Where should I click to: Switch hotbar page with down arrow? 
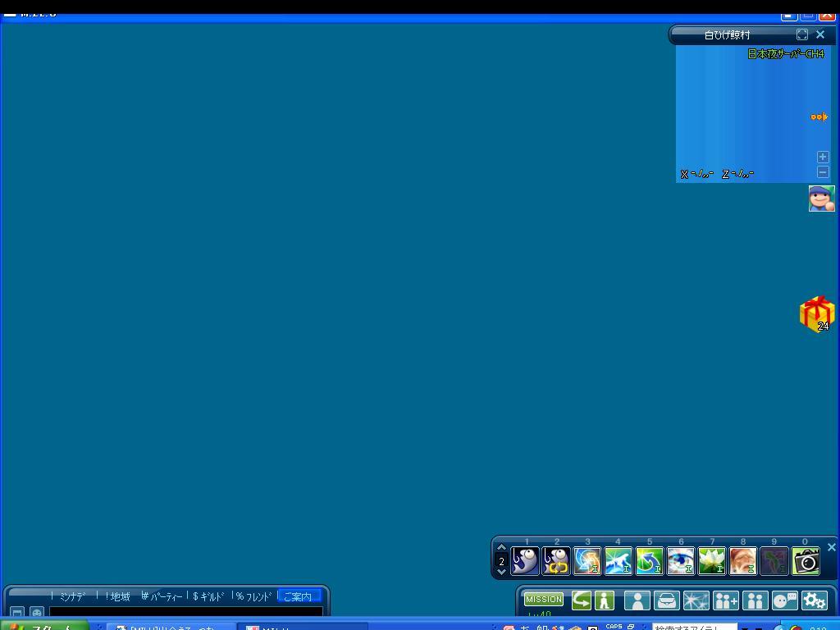(x=501, y=572)
